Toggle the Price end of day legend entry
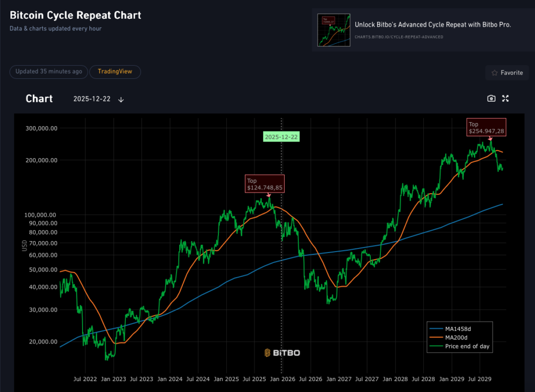Image resolution: width=535 pixels, height=392 pixels. click(462, 346)
